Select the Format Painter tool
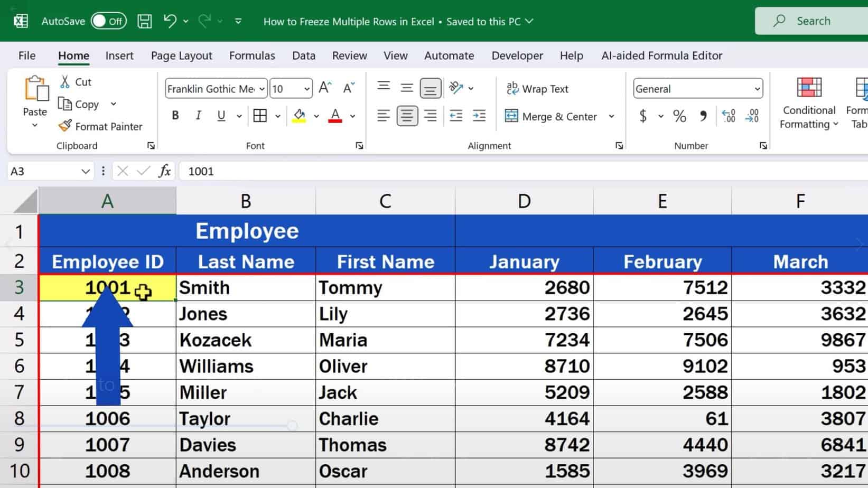 (101, 126)
